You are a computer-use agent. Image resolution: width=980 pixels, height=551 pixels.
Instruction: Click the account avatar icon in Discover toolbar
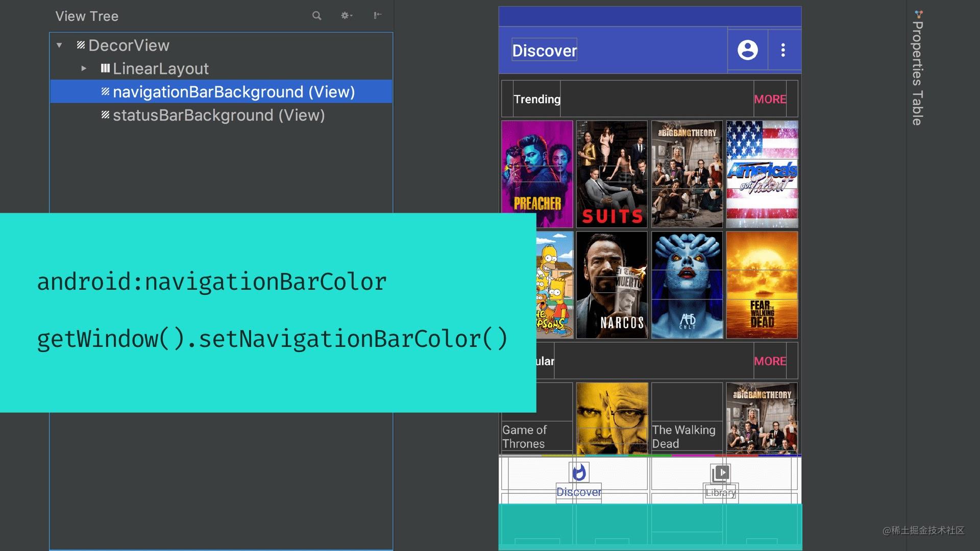pyautogui.click(x=747, y=50)
